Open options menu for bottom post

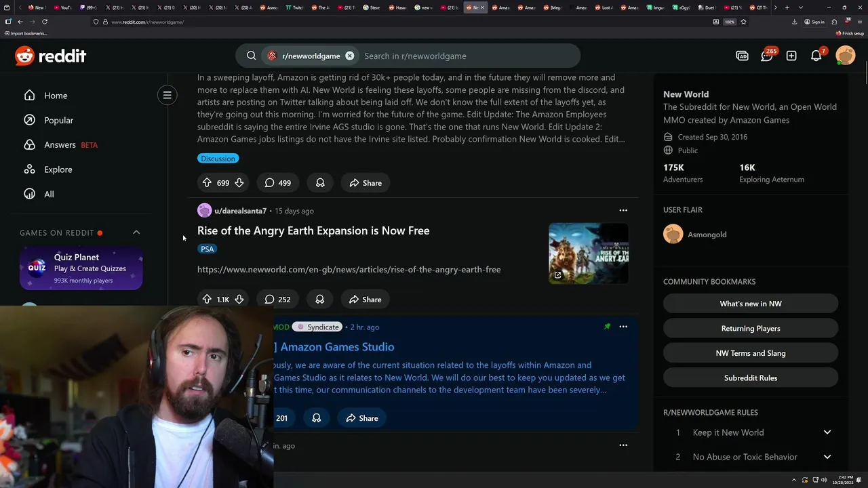coord(623,445)
